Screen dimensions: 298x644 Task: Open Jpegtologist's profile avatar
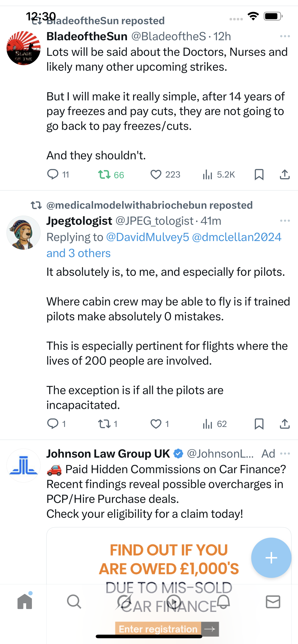(24, 232)
